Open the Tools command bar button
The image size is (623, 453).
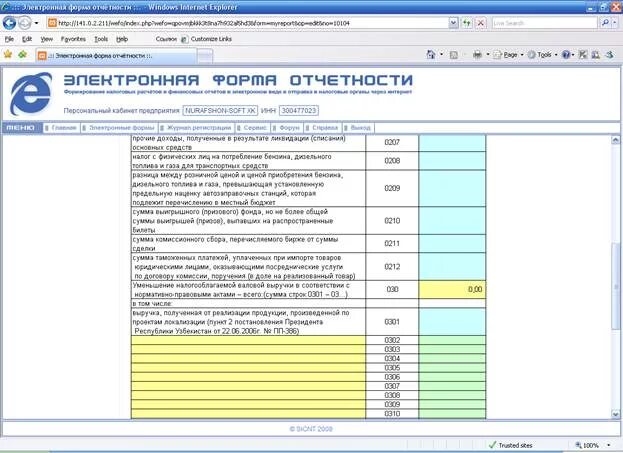click(x=542, y=55)
